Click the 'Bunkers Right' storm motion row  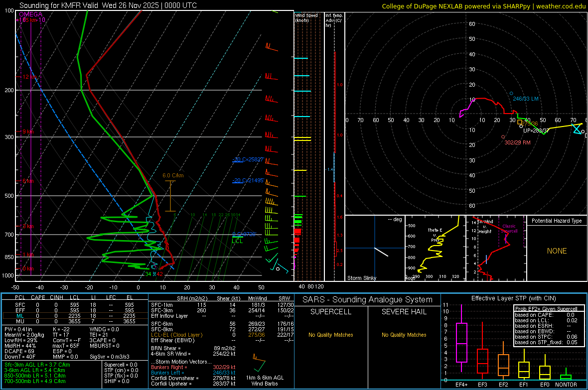[x=193, y=367]
